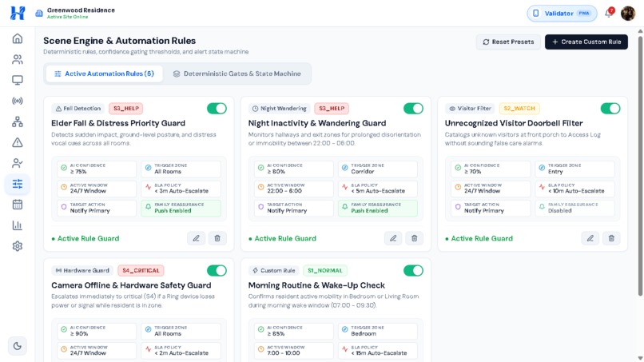Click 'Push Enabled' in Fall Detection card
The image size is (644, 362).
[173, 211]
